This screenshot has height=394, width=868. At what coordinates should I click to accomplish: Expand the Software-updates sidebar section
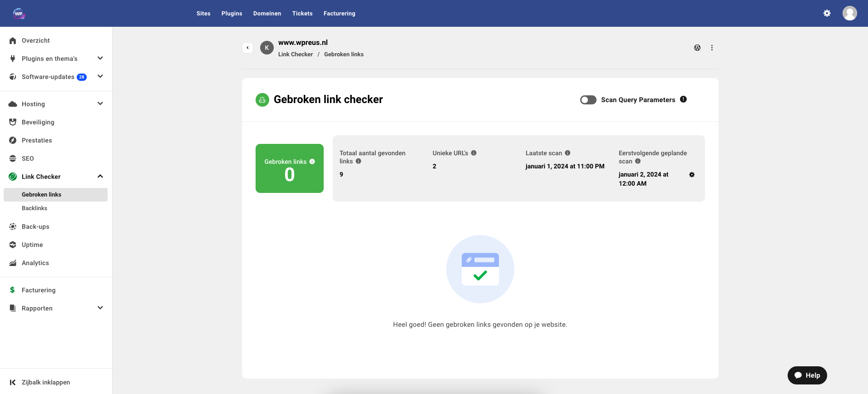tap(100, 77)
